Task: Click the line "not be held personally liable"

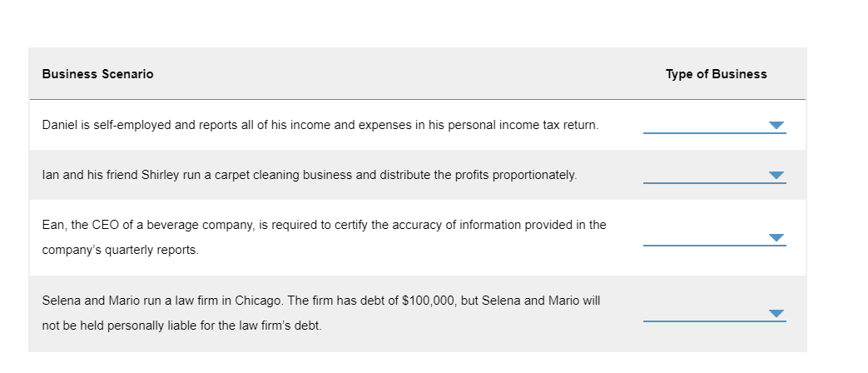Action: (x=181, y=325)
